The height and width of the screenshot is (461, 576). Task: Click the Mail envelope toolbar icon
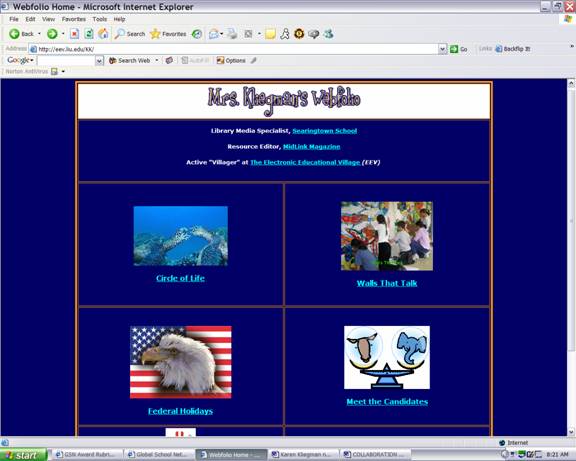click(x=214, y=34)
